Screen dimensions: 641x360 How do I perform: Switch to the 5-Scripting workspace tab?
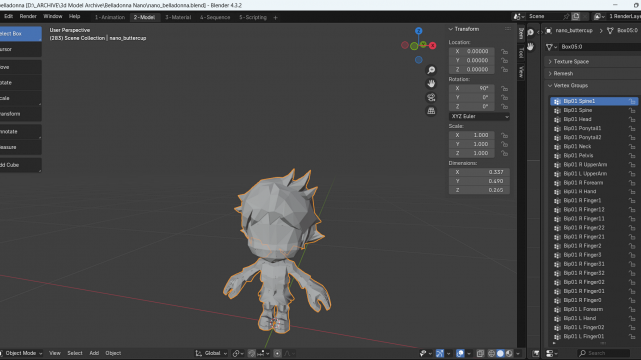click(253, 17)
